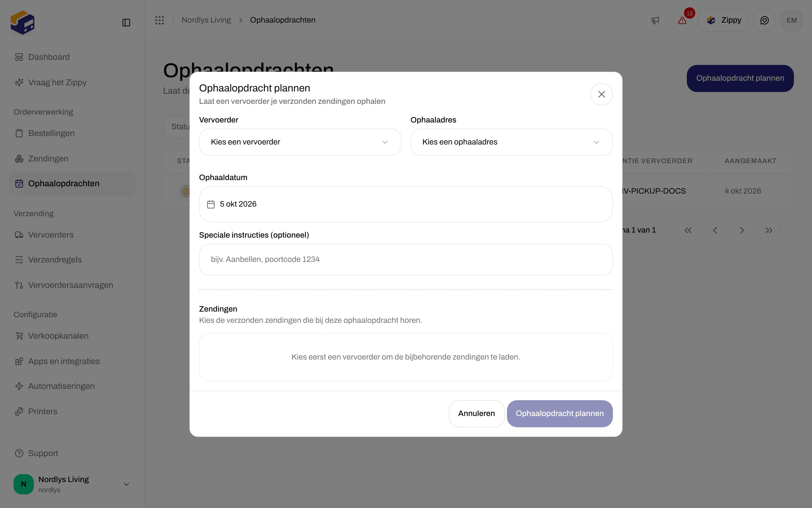812x508 pixels.
Task: Click Nordlys Living breadcrumb link
Action: (x=206, y=20)
